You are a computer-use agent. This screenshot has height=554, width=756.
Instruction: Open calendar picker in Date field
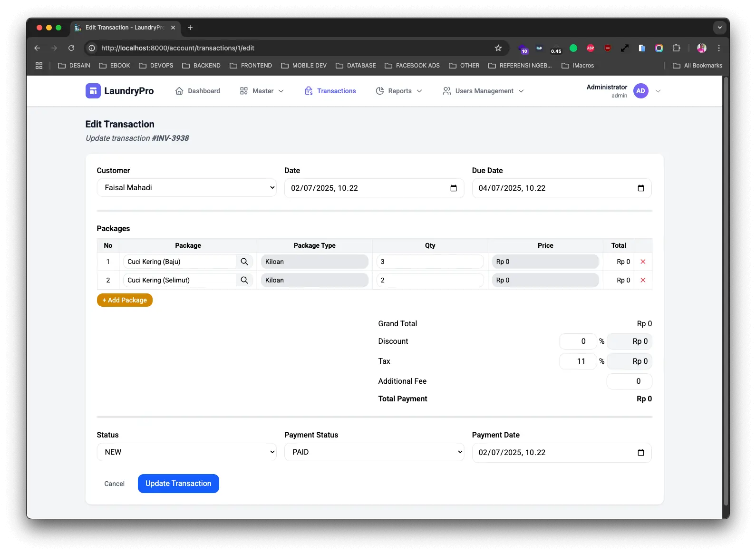coord(454,188)
